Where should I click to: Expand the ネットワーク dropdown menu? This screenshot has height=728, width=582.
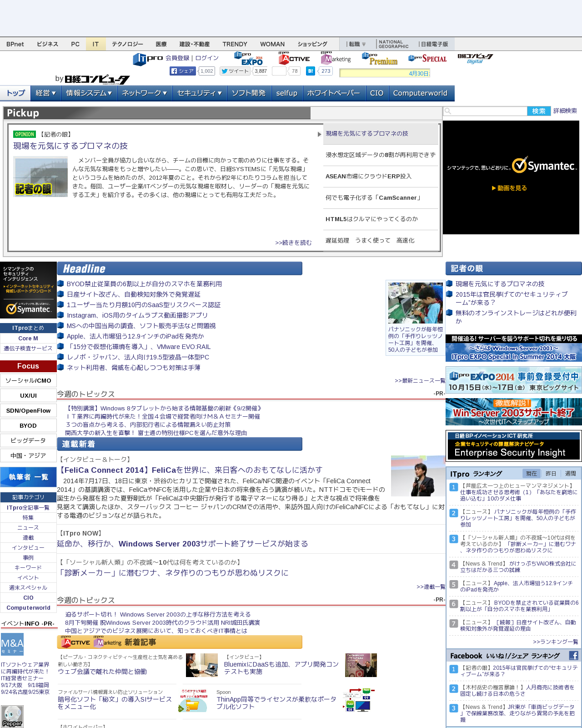pyautogui.click(x=144, y=93)
